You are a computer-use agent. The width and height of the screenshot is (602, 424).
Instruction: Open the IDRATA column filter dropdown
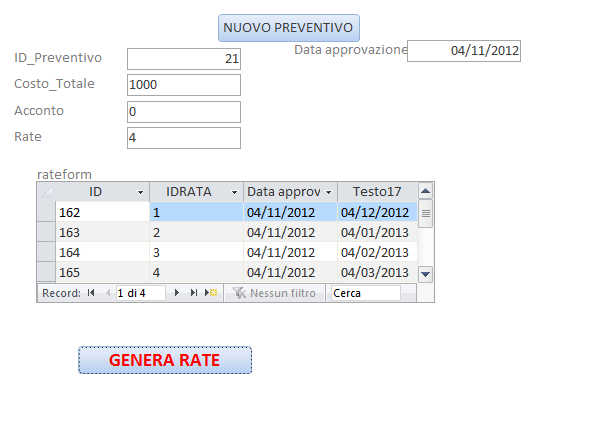(234, 192)
